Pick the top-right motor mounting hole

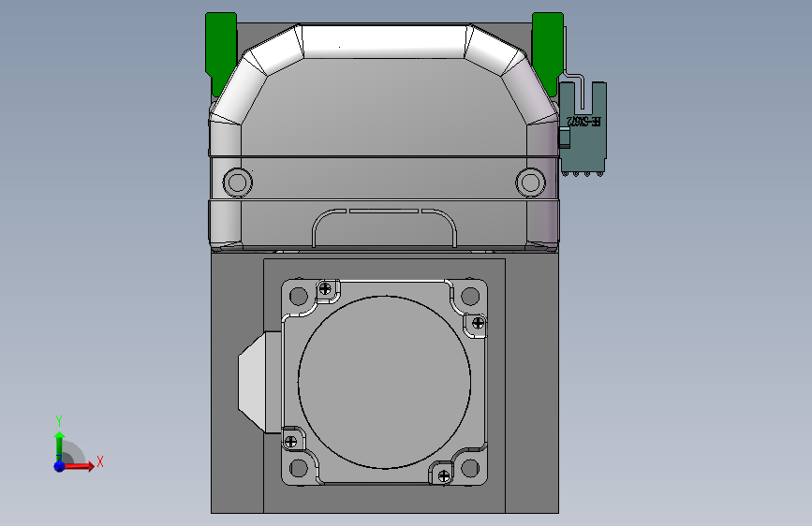pyautogui.click(x=470, y=297)
